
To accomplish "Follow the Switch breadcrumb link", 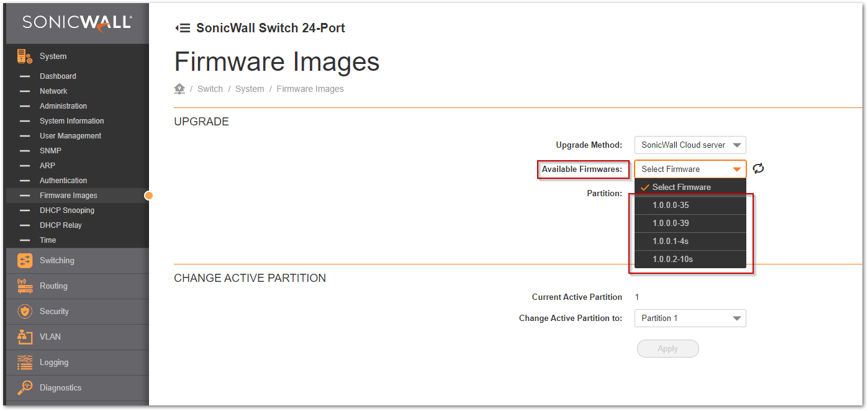I will (x=210, y=89).
